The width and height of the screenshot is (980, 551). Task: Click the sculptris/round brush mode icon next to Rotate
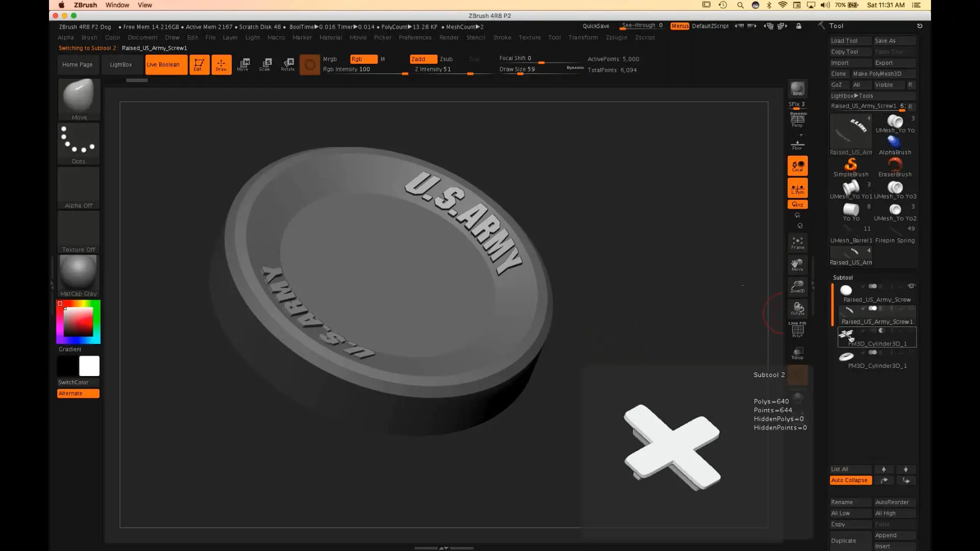click(310, 65)
